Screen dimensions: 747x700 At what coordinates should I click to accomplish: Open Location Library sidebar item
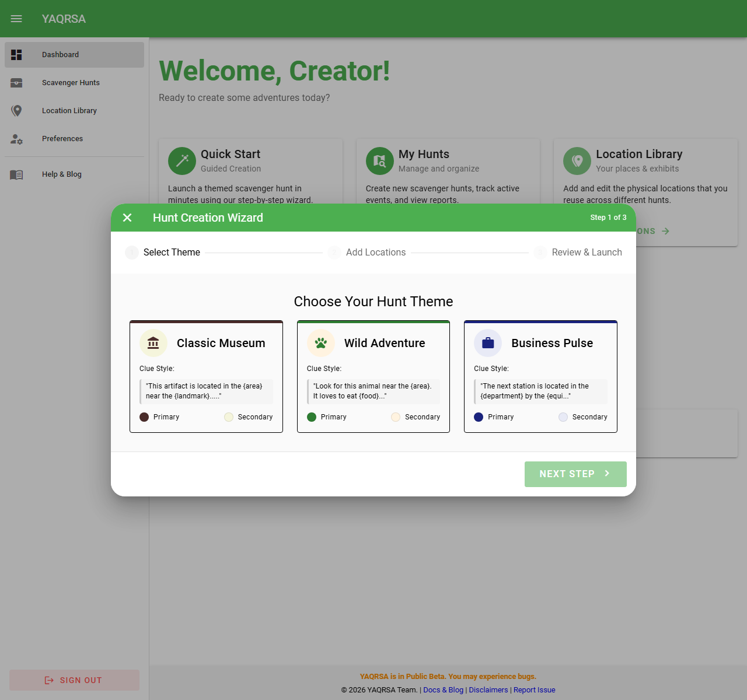click(75, 111)
